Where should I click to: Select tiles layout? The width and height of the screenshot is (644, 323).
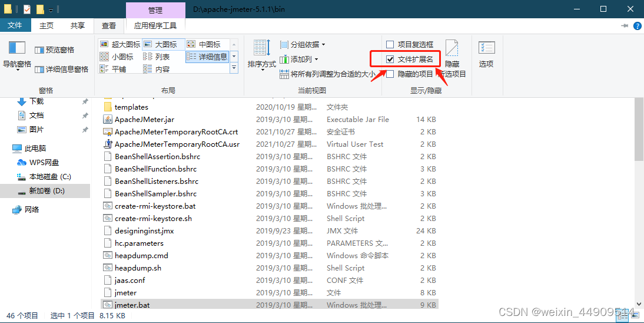pos(114,69)
